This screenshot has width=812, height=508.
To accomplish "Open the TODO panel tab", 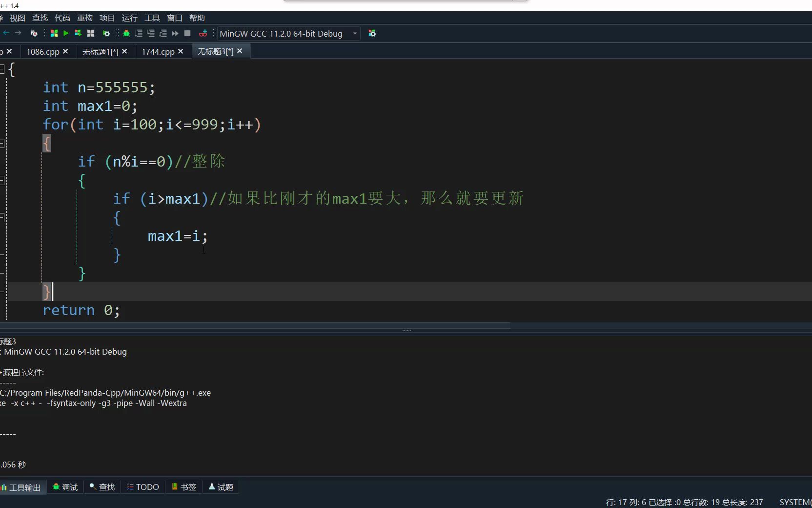I will [143, 487].
